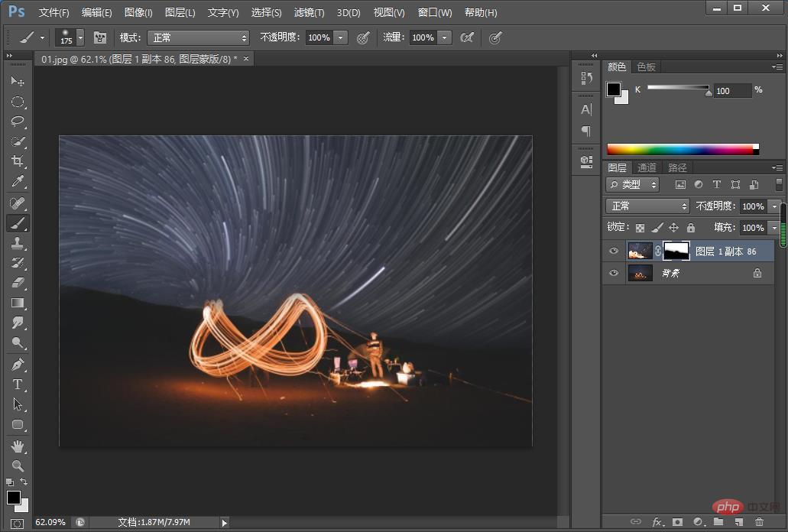Viewport: 788px width, 532px height.
Task: Toggle lock image pixels
Action: [x=657, y=228]
